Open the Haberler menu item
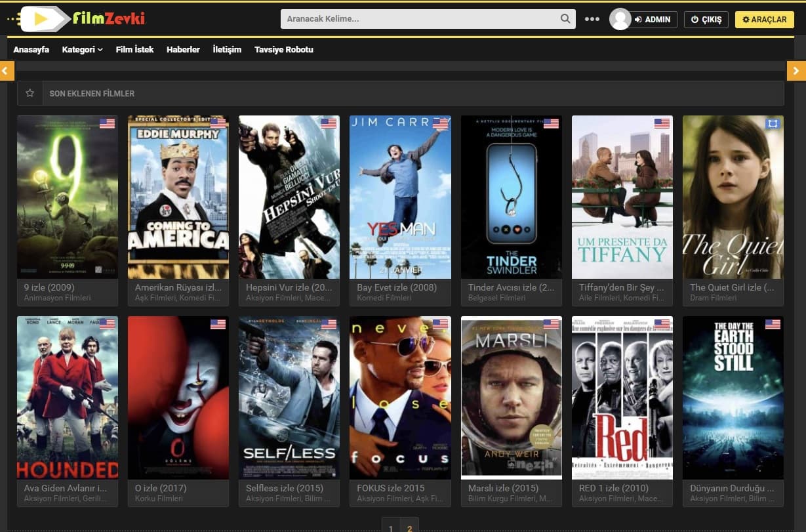This screenshot has height=532, width=806. click(183, 50)
